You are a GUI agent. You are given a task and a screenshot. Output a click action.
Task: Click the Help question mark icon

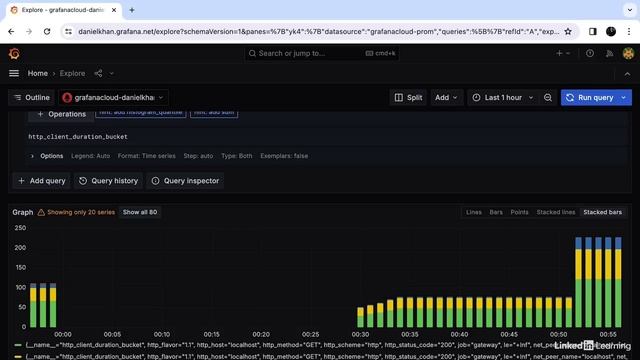590,53
